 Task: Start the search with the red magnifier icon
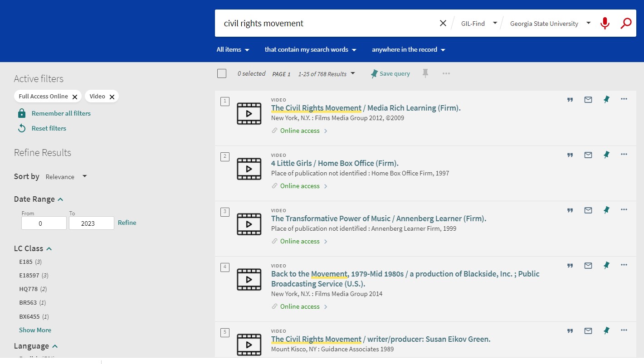click(626, 23)
